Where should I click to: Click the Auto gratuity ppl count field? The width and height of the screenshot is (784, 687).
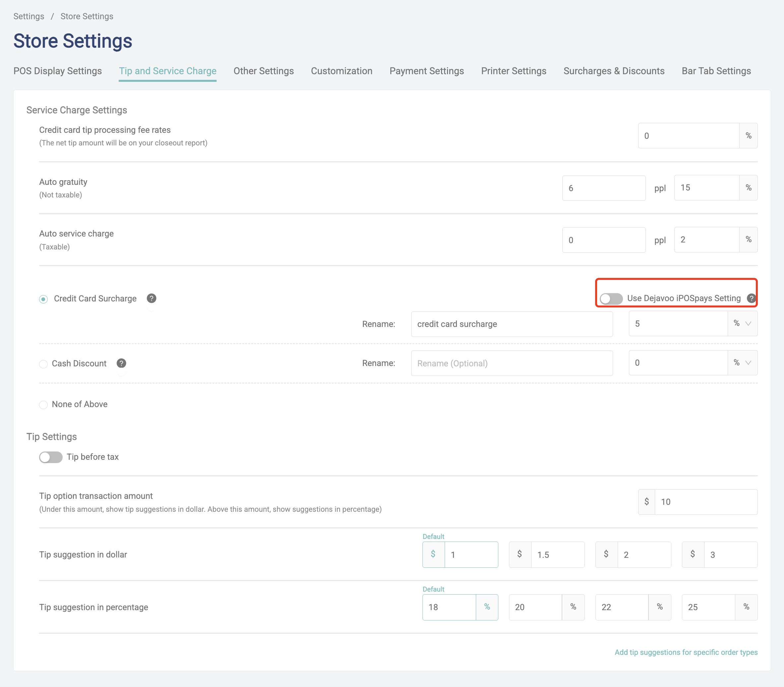(x=604, y=188)
